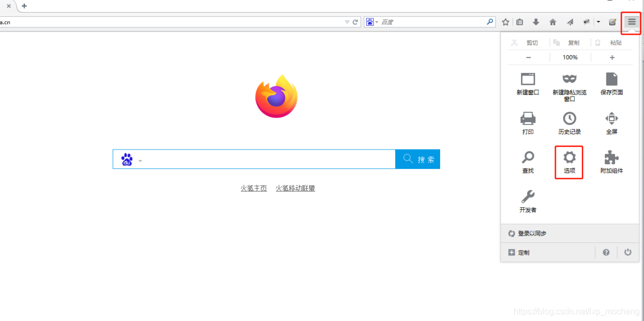
Task: Click magnifier in Baidu search bar
Action: pyautogui.click(x=490, y=22)
